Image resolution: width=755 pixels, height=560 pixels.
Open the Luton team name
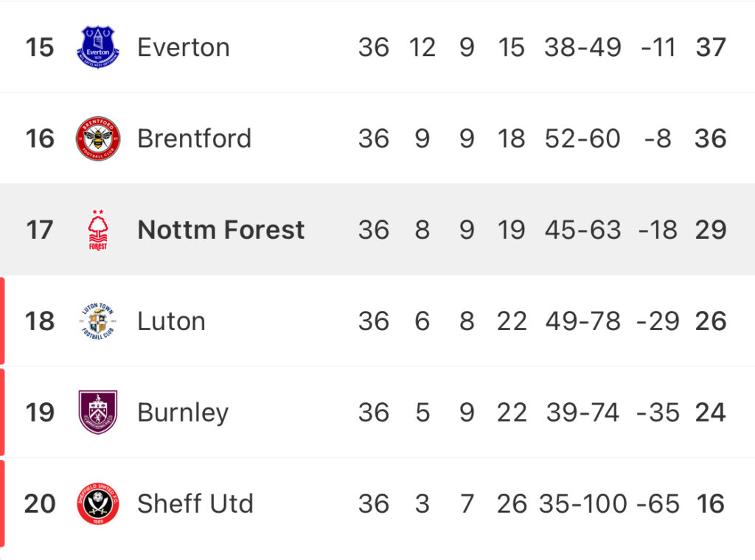pos(171,321)
